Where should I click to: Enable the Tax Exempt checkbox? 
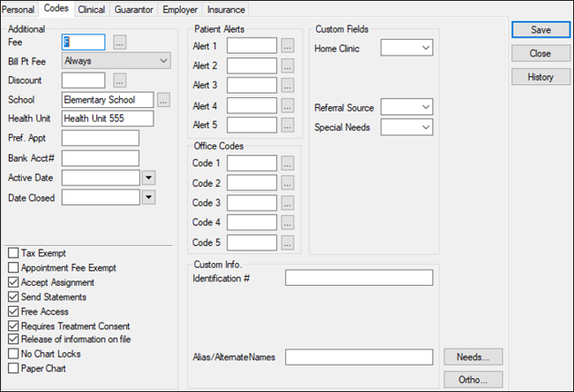click(14, 253)
